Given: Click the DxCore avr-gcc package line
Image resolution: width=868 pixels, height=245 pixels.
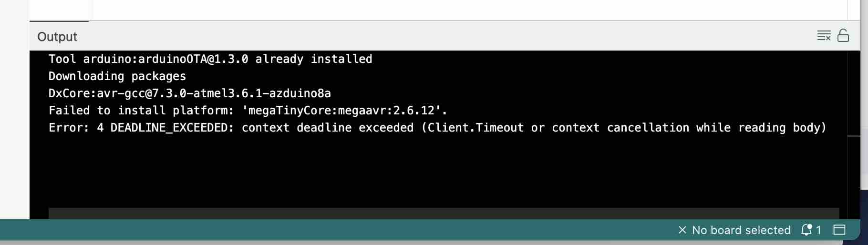Looking at the screenshot, I should point(190,93).
